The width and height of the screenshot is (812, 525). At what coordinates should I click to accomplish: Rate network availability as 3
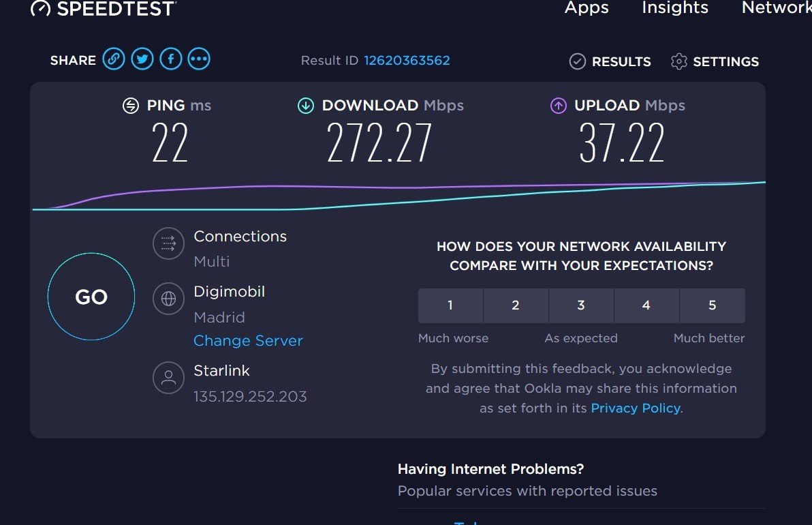pos(581,305)
